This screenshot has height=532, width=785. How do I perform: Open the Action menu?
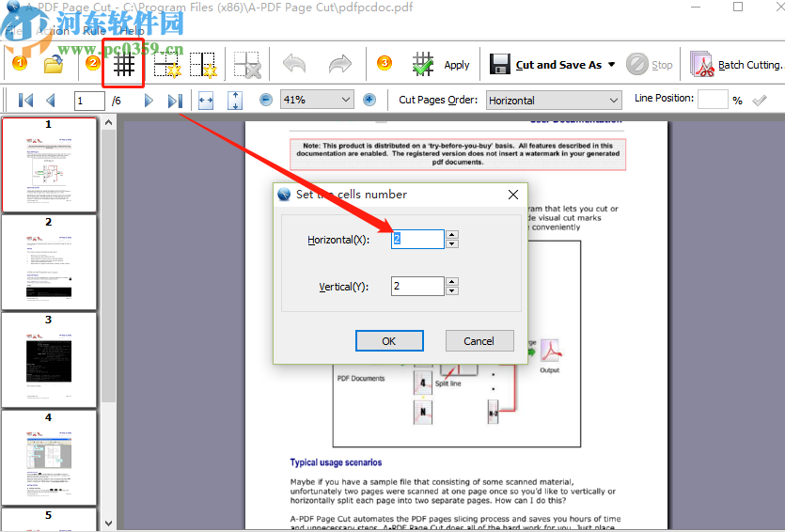pos(53,31)
